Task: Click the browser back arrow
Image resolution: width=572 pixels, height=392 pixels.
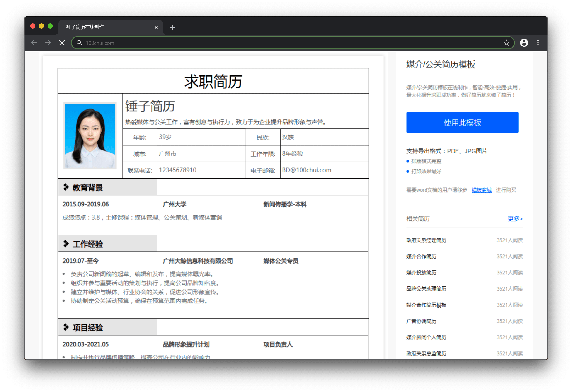Action: [34, 43]
